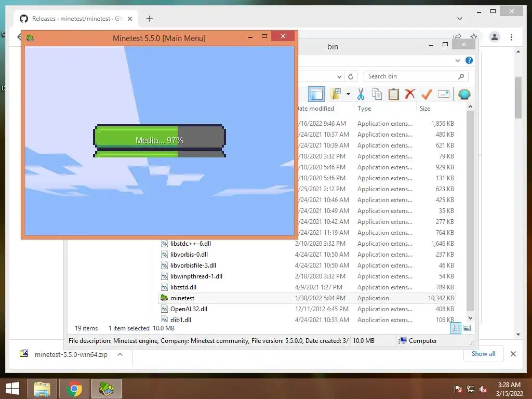This screenshot has height=399, width=532.
Task: Open Chrome tab search chevron
Action: point(459,19)
